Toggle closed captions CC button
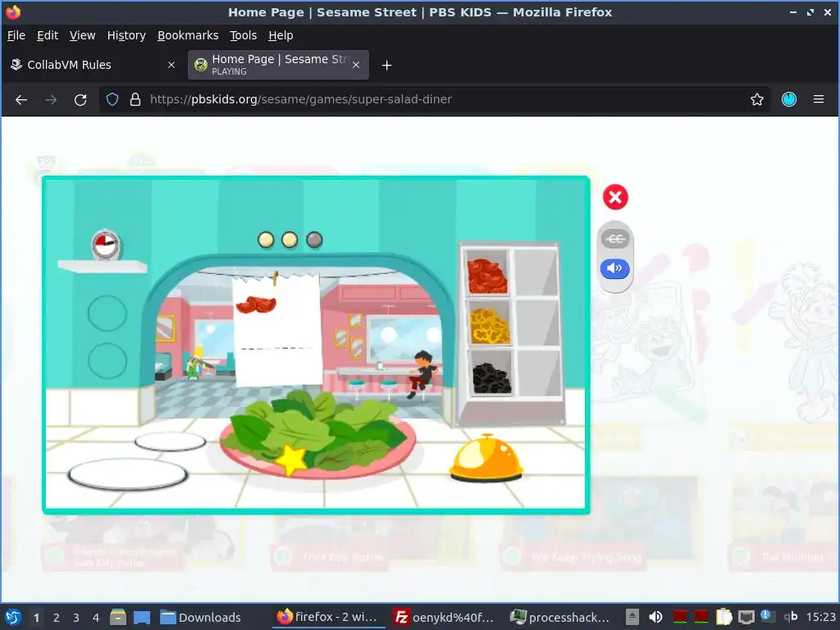The image size is (840, 630). (615, 239)
